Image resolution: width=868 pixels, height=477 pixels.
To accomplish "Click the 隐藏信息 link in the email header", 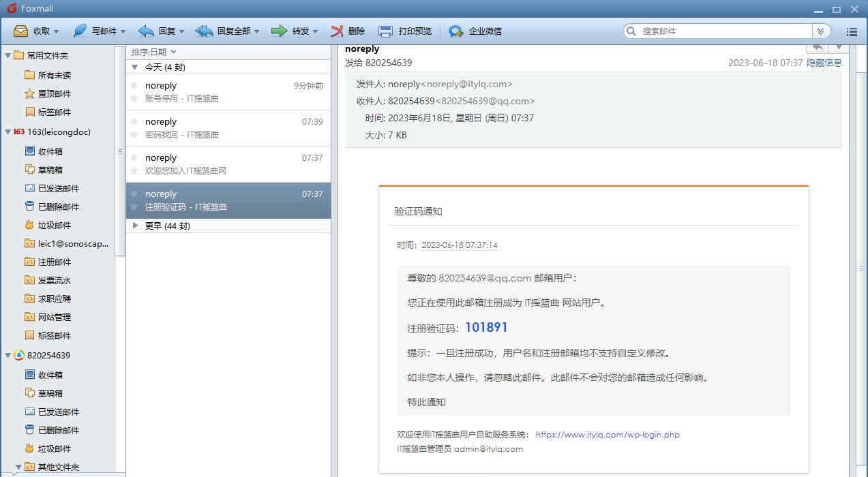I will [x=826, y=62].
